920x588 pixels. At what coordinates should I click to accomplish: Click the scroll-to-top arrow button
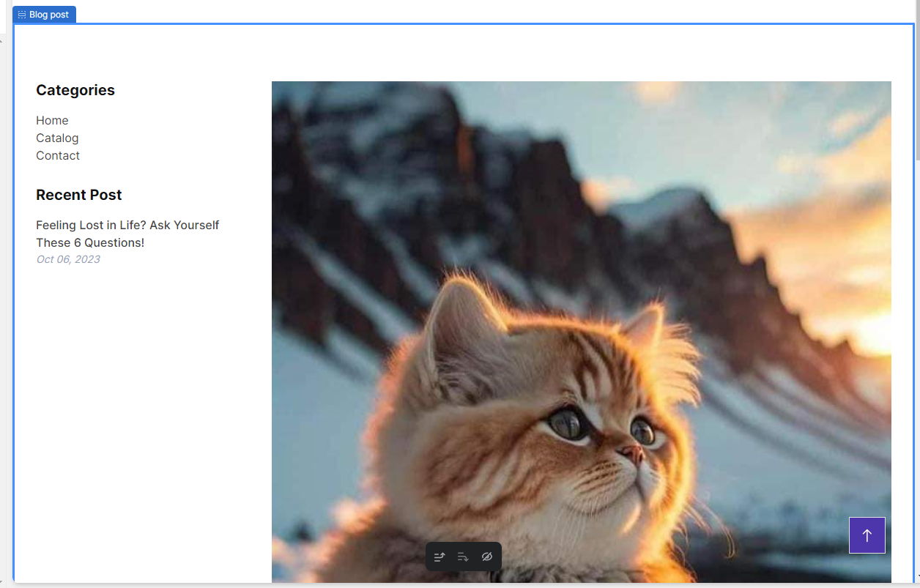click(867, 535)
